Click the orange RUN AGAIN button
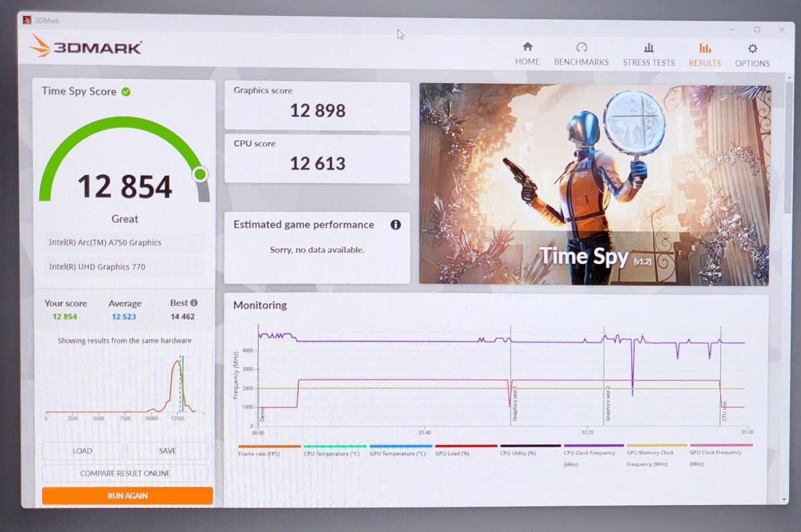Image resolution: width=801 pixels, height=532 pixels. [127, 495]
